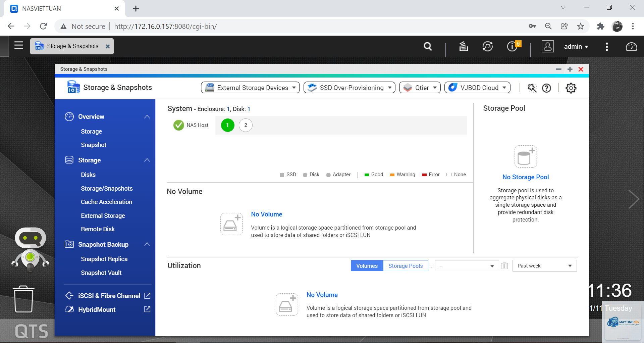Click the browser address bar URL
The height and width of the screenshot is (343, 644).
[165, 26]
